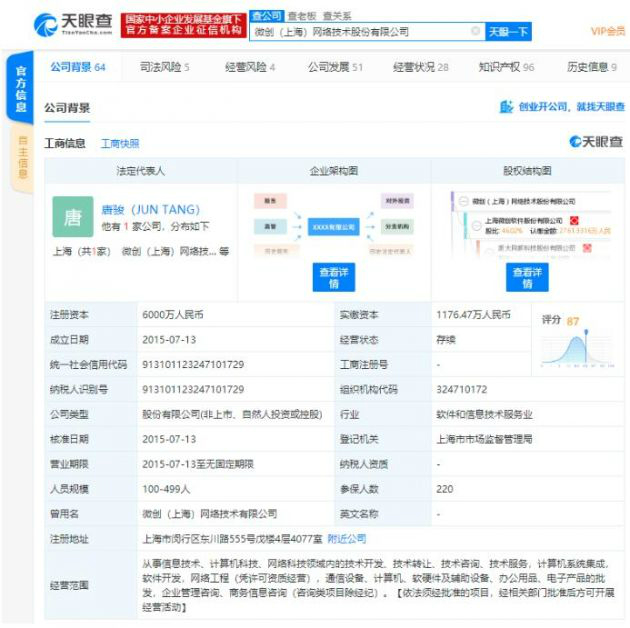The height and width of the screenshot is (628, 630).
Task: Click the 软件和信息技术服务业 industry value
Action: click(484, 414)
